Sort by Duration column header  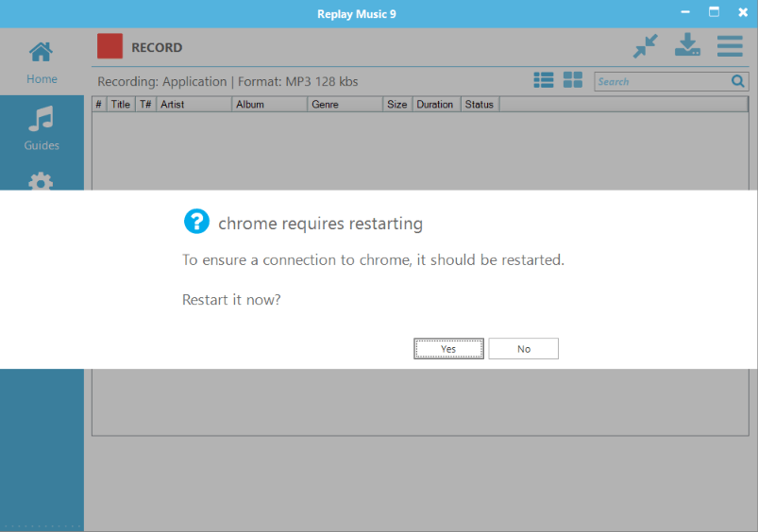436,105
